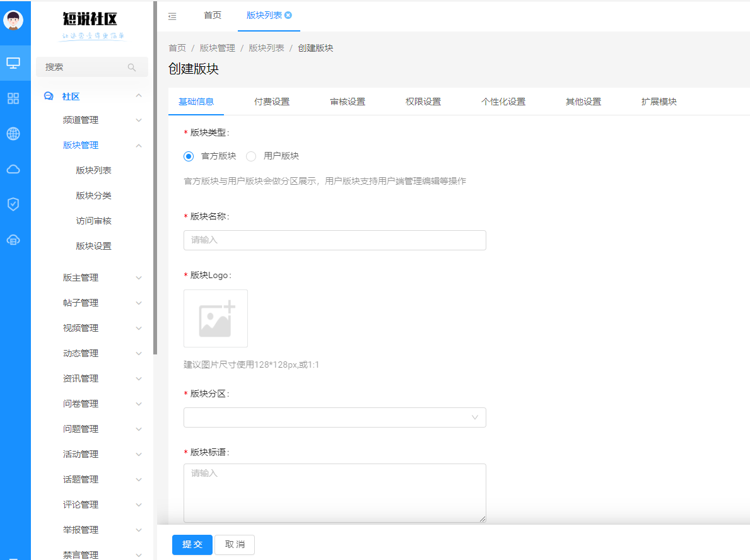
Task: Expand 活动管理 submenu
Action: [x=139, y=454]
